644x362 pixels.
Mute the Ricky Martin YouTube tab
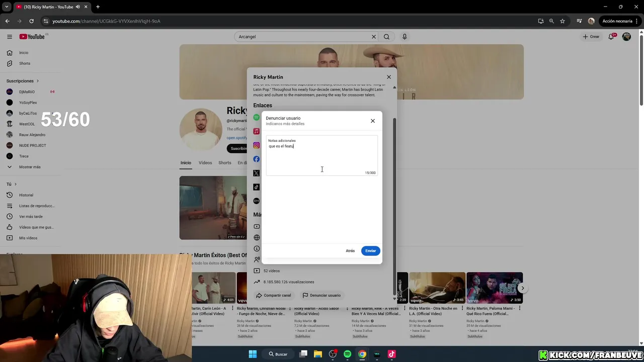(x=77, y=7)
